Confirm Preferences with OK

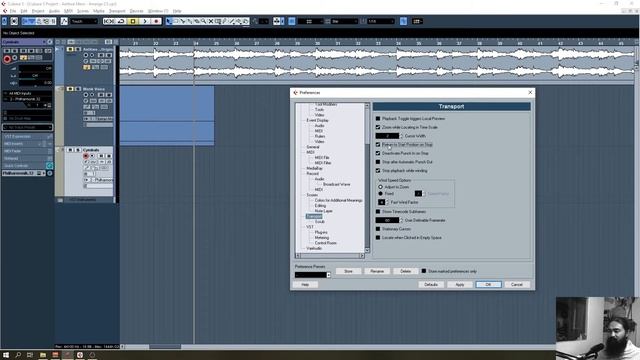[488, 284]
